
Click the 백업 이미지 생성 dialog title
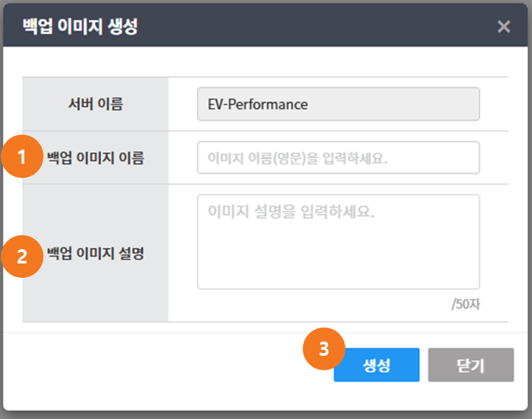click(x=81, y=27)
